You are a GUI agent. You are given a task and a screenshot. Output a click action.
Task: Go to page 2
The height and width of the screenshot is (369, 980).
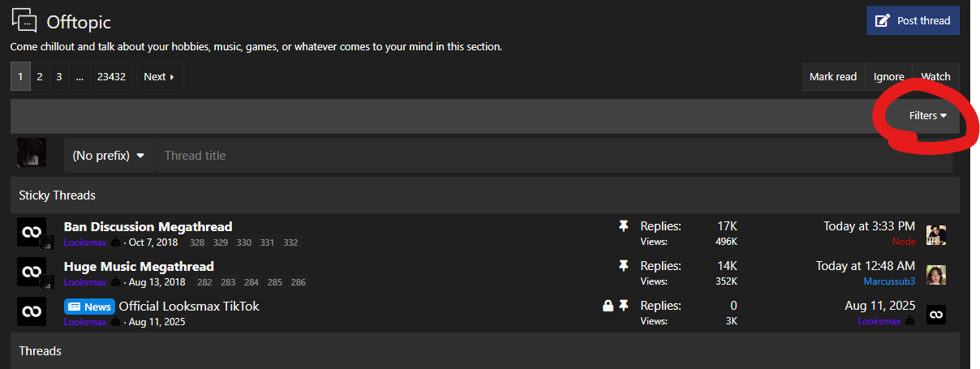coord(40,77)
